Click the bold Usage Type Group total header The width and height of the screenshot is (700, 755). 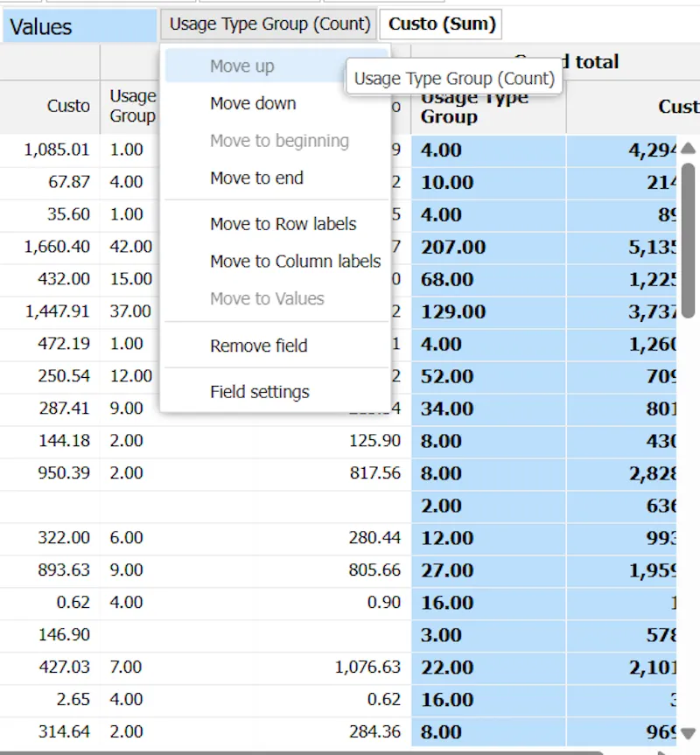click(488, 107)
